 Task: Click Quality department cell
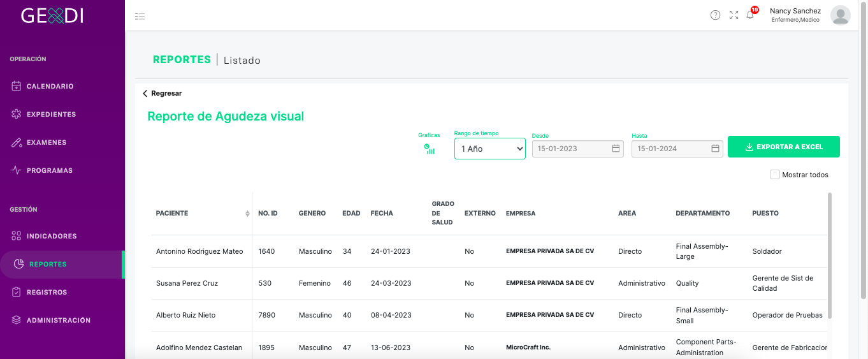pyautogui.click(x=687, y=283)
